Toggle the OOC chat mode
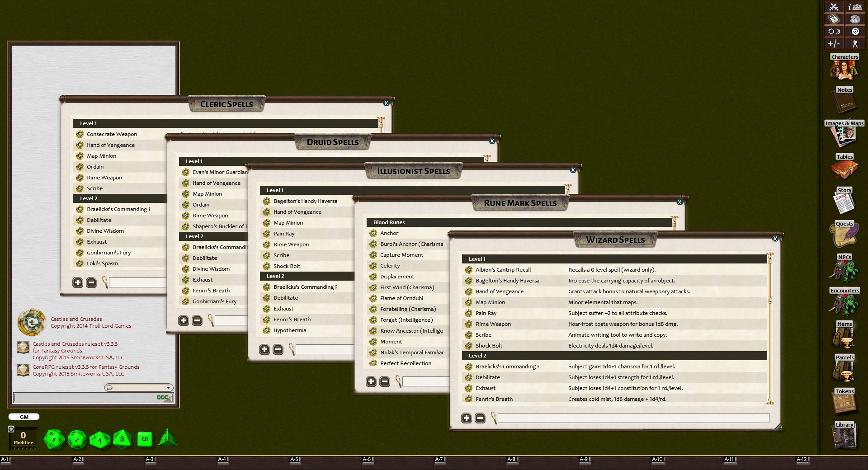The image size is (868, 470). [164, 398]
